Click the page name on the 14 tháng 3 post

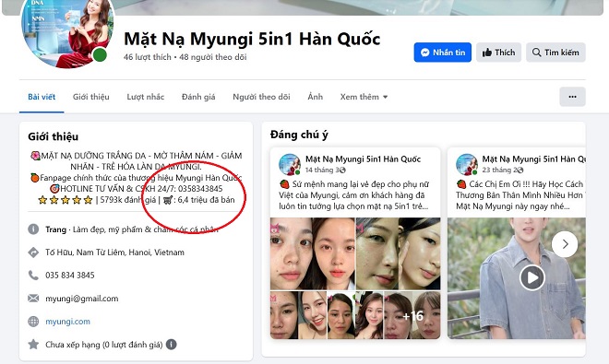(364, 159)
